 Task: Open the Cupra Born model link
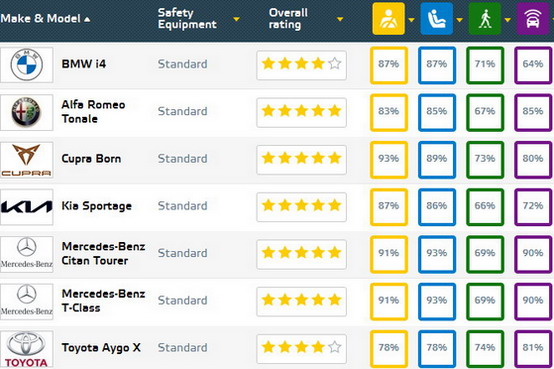(x=91, y=159)
